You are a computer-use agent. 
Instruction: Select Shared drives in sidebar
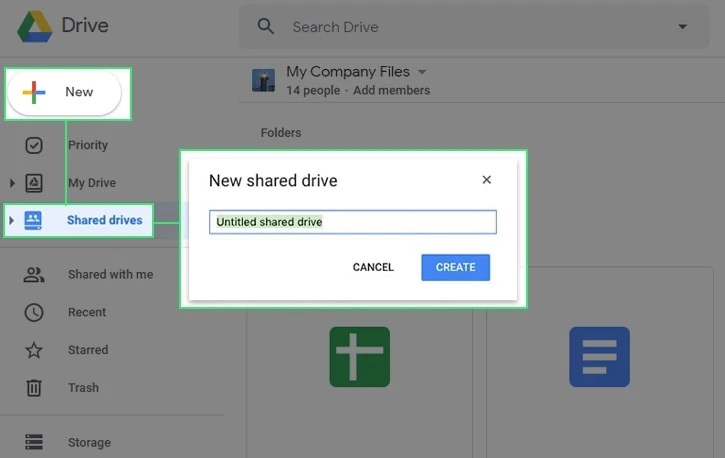click(79, 220)
